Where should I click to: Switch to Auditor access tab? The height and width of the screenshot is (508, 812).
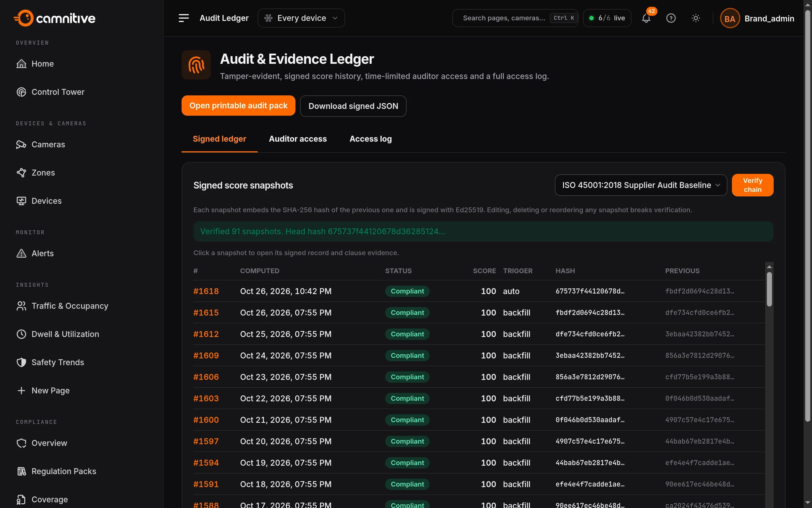point(298,139)
